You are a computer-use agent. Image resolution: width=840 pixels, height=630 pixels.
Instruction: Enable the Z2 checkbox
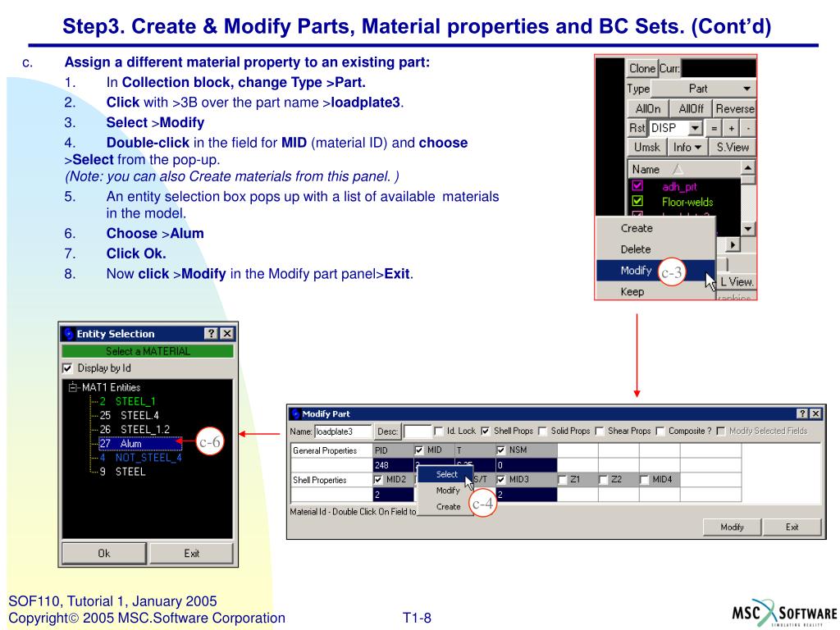tap(603, 479)
